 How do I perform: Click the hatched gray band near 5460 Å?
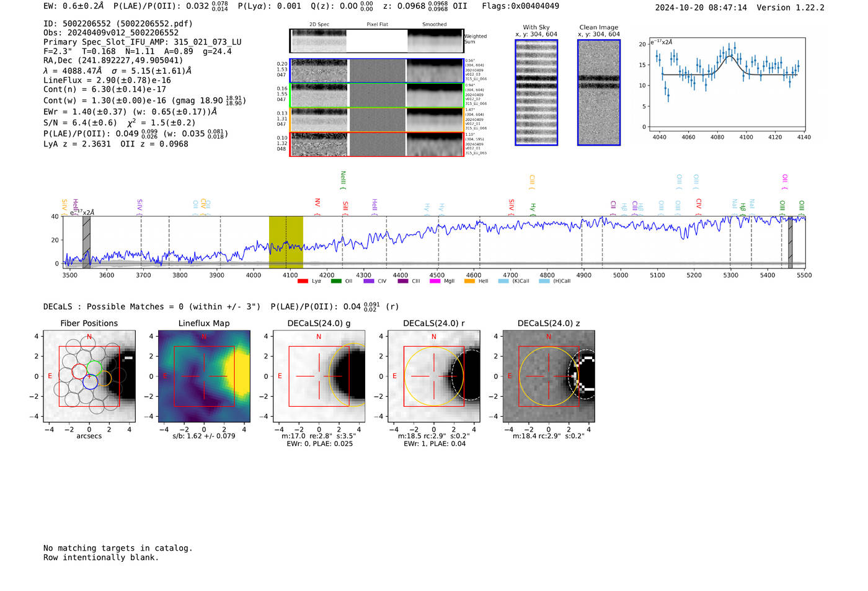[790, 242]
